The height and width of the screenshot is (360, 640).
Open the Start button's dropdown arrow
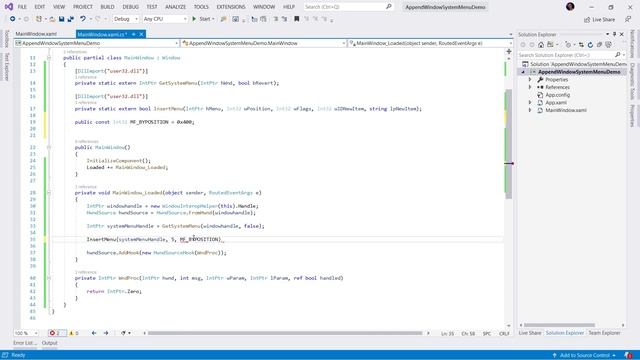213,19
